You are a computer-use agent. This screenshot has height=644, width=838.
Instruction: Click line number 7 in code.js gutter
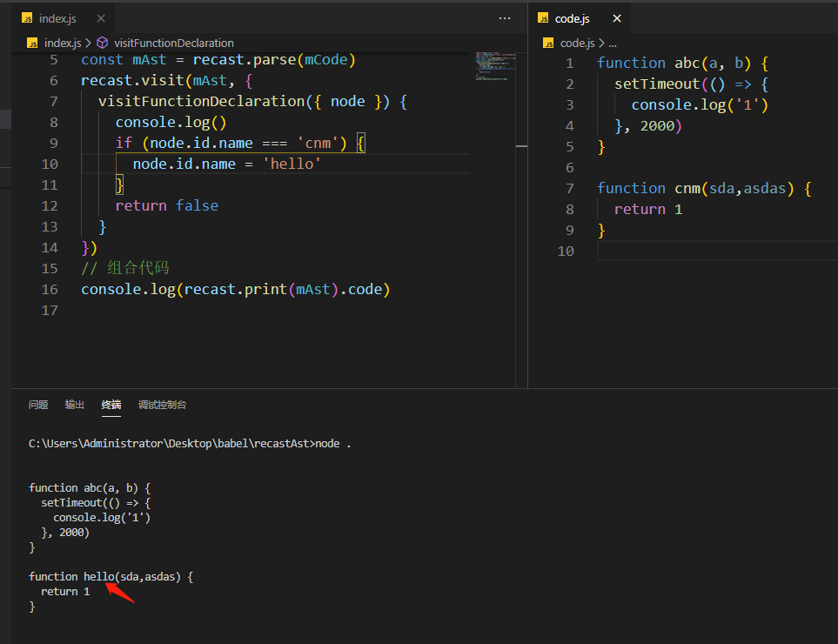[x=570, y=189]
